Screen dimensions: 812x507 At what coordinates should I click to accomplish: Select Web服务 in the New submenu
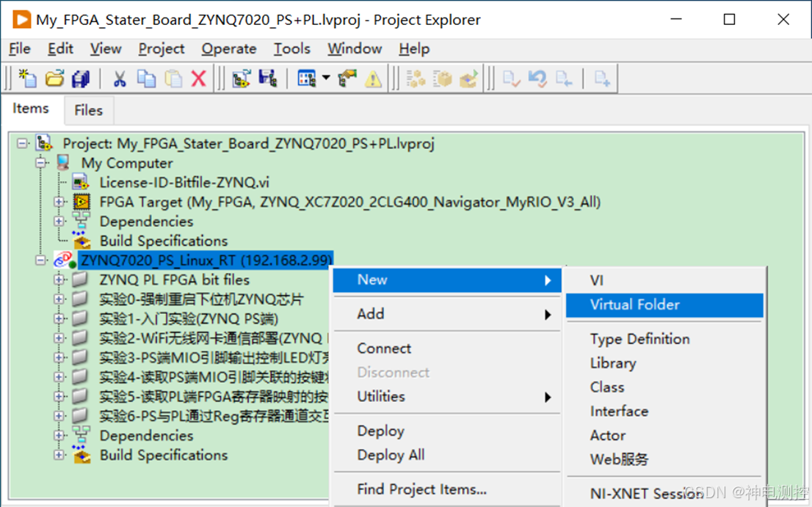tap(664, 459)
